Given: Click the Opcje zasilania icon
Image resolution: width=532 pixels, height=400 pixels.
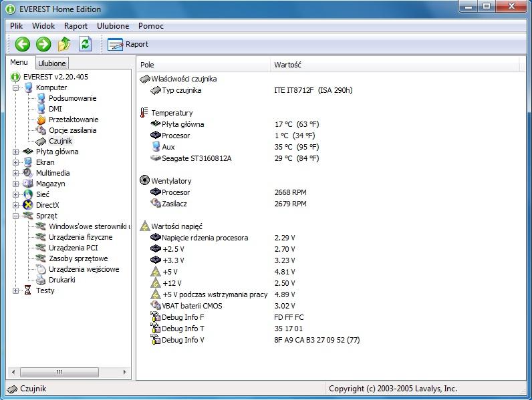Looking at the screenshot, I should pos(41,130).
